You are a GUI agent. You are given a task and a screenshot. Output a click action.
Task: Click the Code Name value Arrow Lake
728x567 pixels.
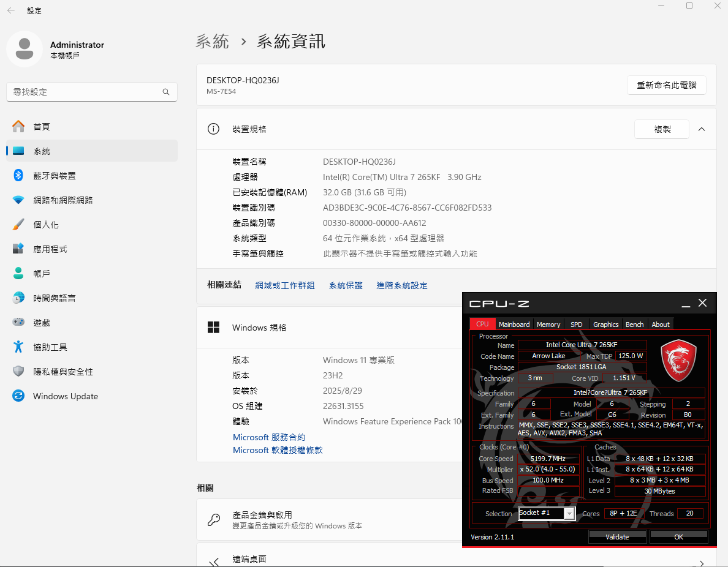[548, 356]
